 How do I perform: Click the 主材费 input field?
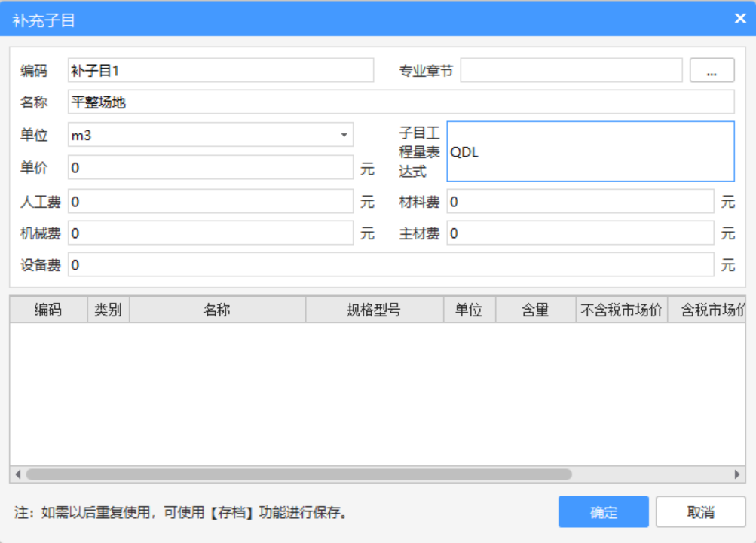580,233
